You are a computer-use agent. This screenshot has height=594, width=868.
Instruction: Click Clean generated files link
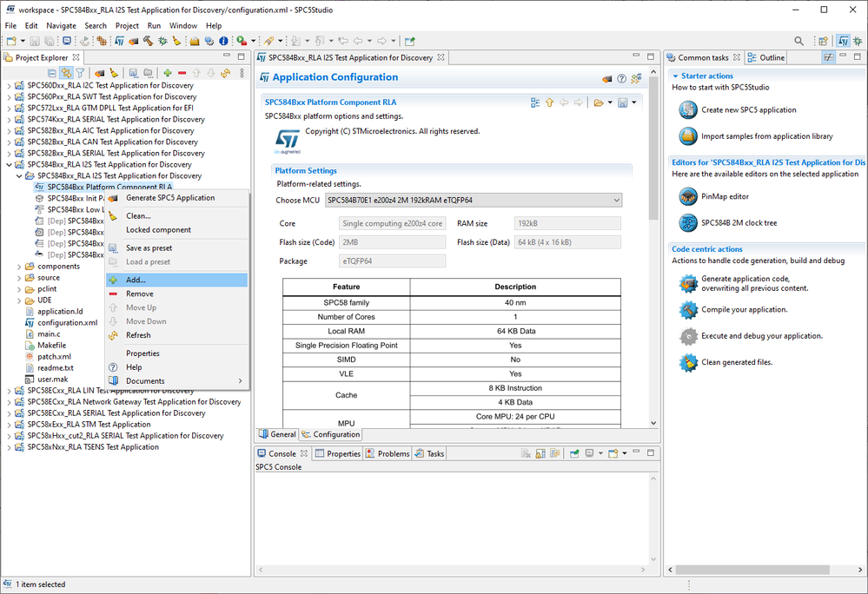pos(737,362)
